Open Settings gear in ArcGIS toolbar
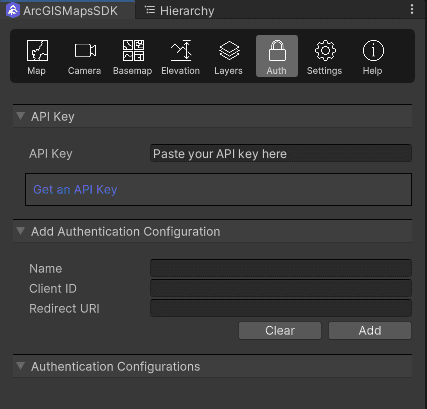 point(325,56)
